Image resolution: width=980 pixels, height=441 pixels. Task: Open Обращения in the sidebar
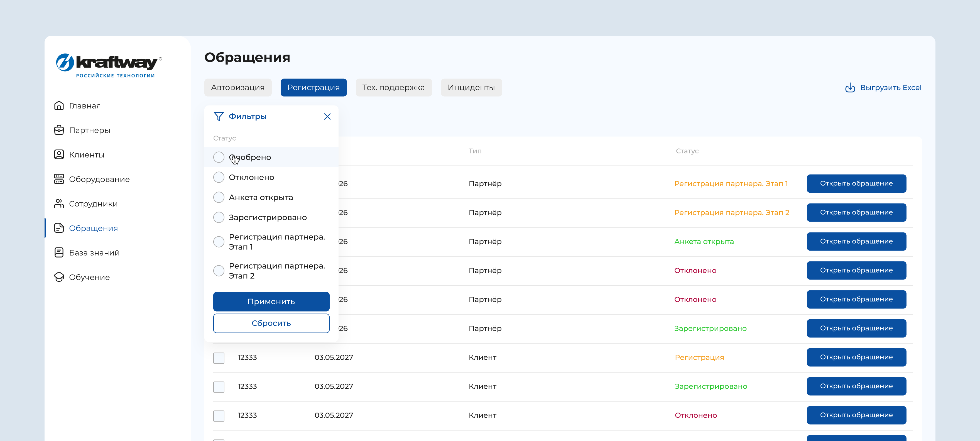[93, 228]
